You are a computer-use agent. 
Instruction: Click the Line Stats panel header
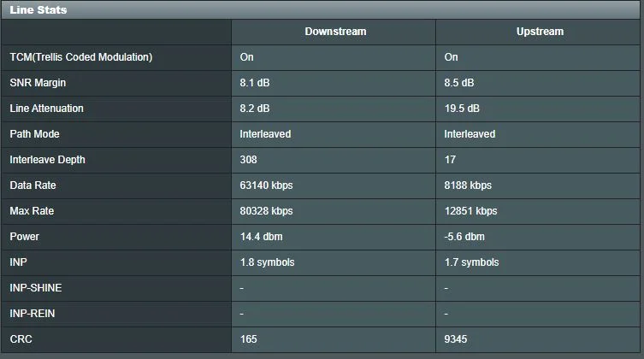tap(38, 9)
